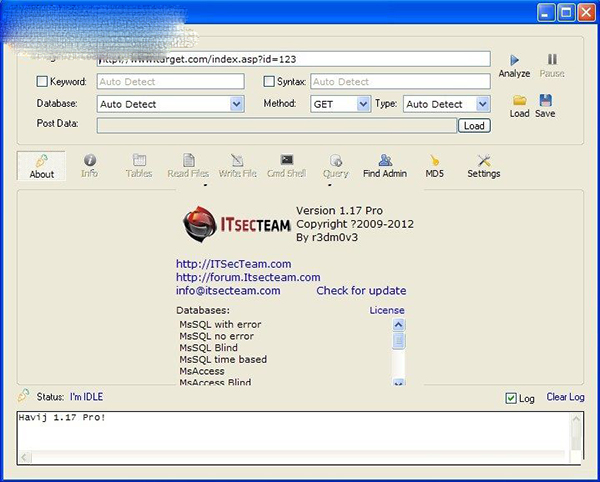This screenshot has width=600, height=482.
Task: Open the License link
Action: [x=387, y=310]
